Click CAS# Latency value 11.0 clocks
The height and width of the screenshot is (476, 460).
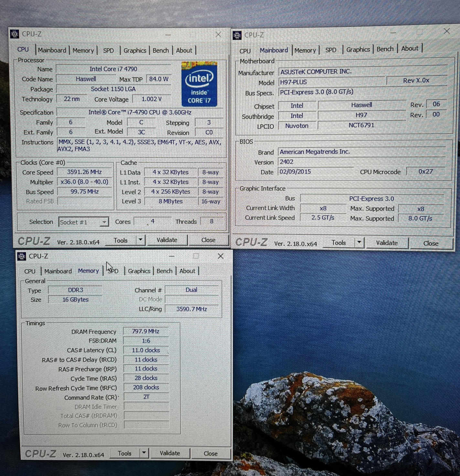[x=146, y=350]
